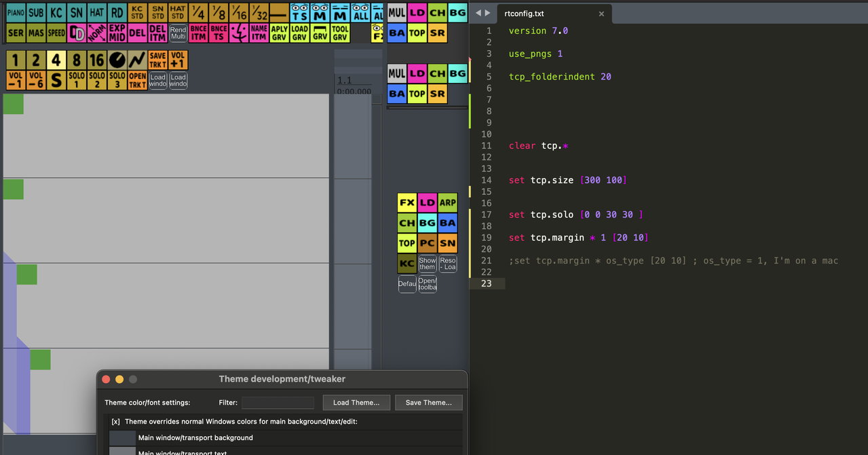Click the SN STD toolbar button
This screenshot has width=868, height=455.
pyautogui.click(x=158, y=12)
